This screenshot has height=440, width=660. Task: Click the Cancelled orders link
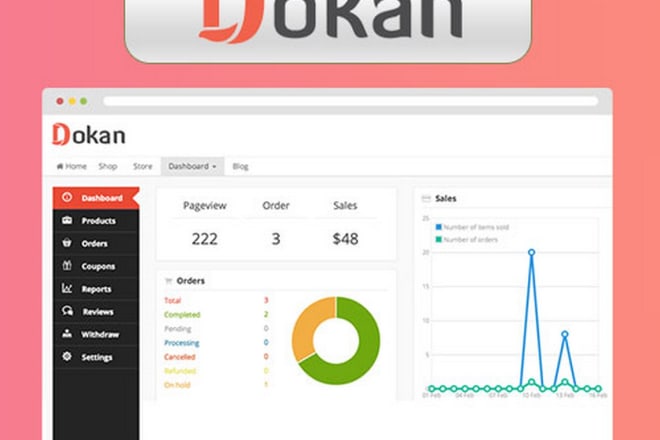(179, 357)
